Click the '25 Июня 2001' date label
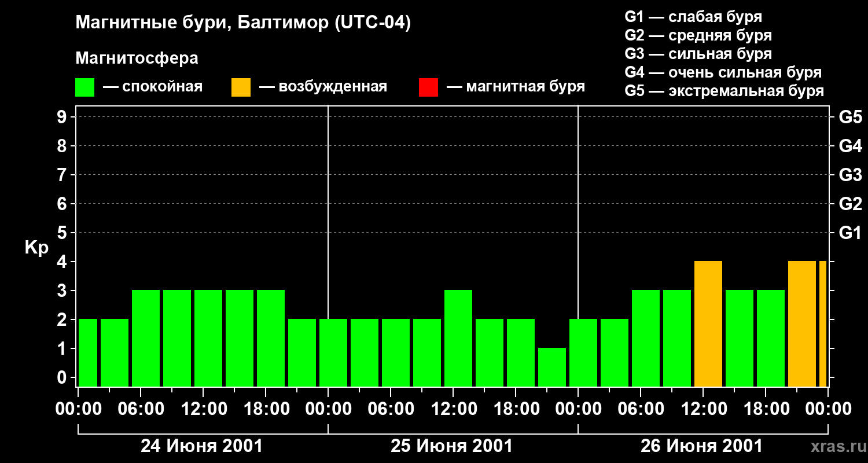Screen dimensions: 868x463 pos(452,446)
